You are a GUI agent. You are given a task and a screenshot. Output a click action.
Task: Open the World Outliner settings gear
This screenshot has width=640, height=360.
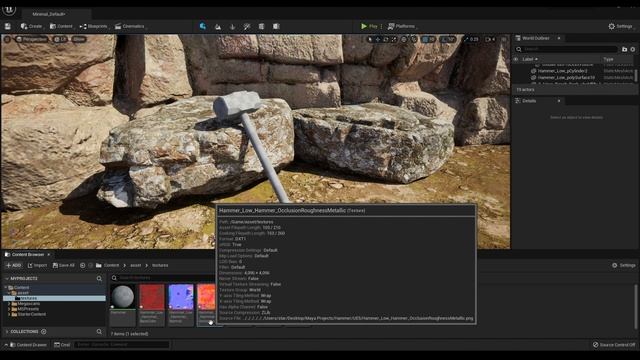point(633,49)
